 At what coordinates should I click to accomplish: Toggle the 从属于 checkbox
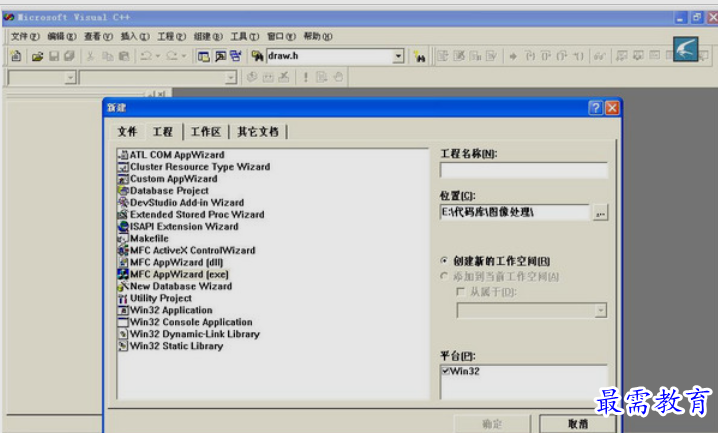tap(461, 292)
